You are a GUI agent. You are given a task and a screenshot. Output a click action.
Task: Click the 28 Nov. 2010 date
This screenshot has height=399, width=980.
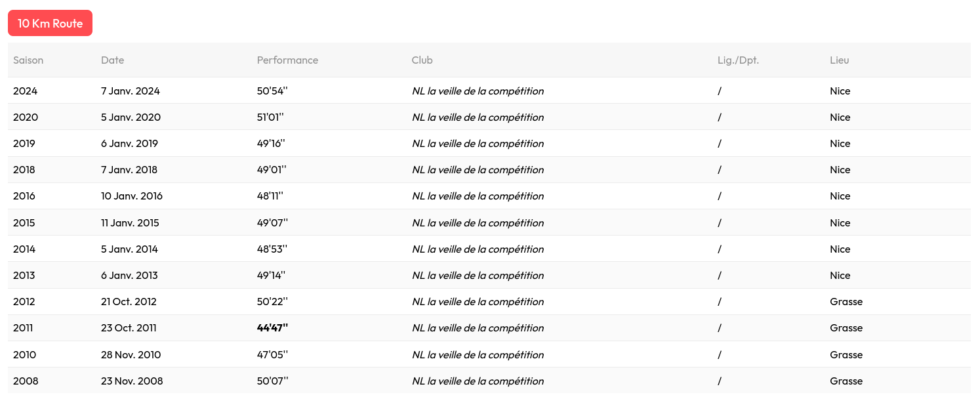[x=131, y=355]
